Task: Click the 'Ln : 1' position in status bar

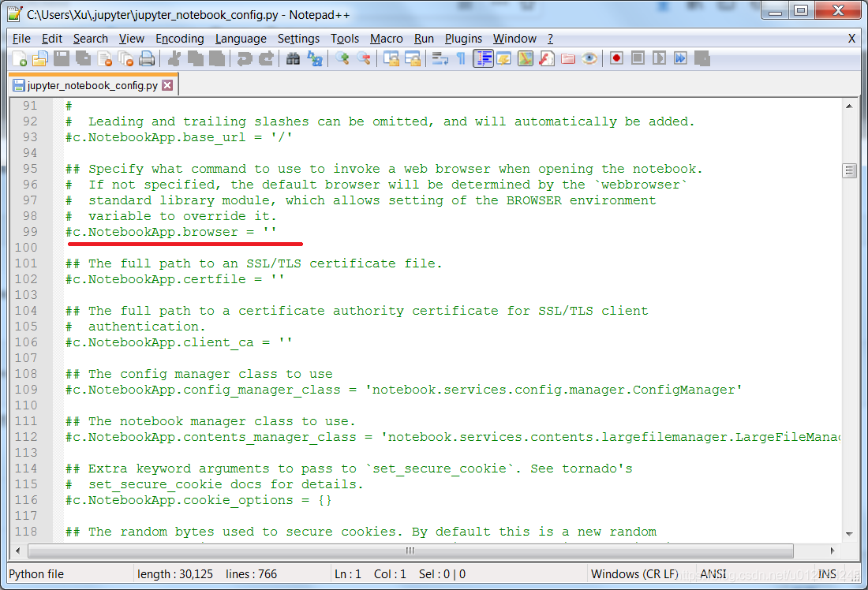Action: (348, 574)
